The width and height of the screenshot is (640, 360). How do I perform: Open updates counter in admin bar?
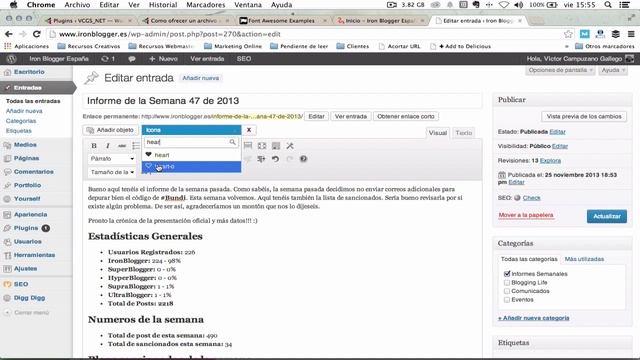coord(108,59)
